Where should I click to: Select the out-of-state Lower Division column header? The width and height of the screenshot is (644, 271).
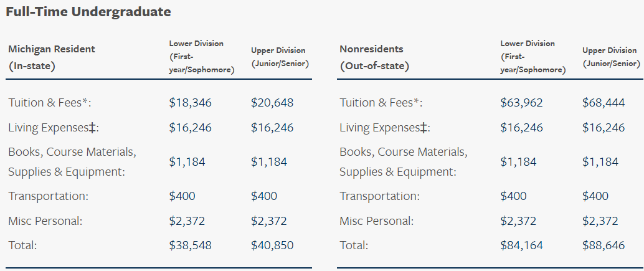[533, 57]
